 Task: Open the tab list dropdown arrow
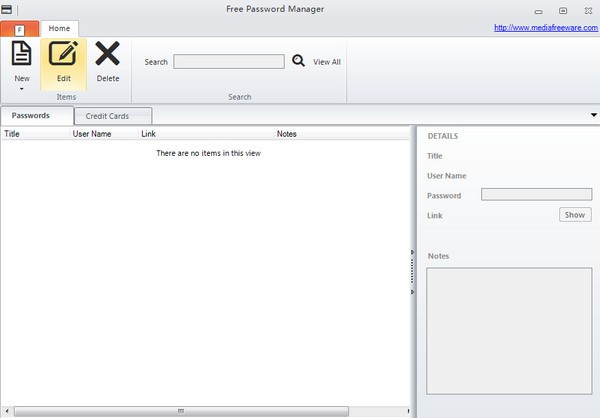[x=593, y=115]
